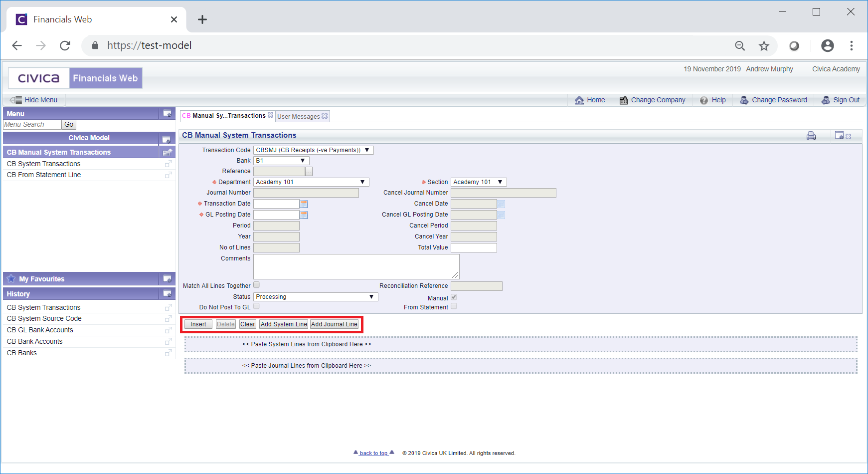Open CB From Statement Line menu item
868x474 pixels.
click(44, 175)
